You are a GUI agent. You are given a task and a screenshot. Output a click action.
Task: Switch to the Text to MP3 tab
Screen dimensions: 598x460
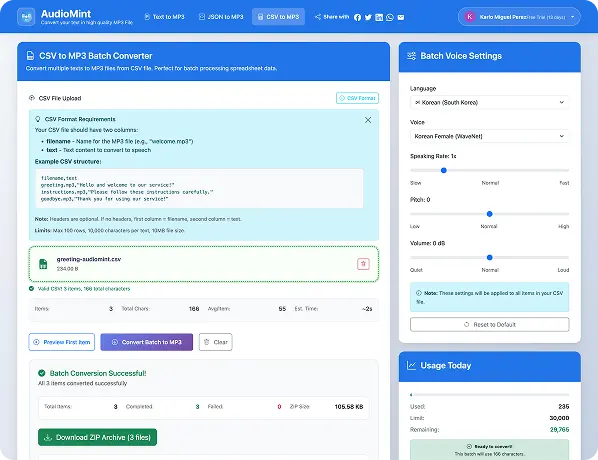164,17
